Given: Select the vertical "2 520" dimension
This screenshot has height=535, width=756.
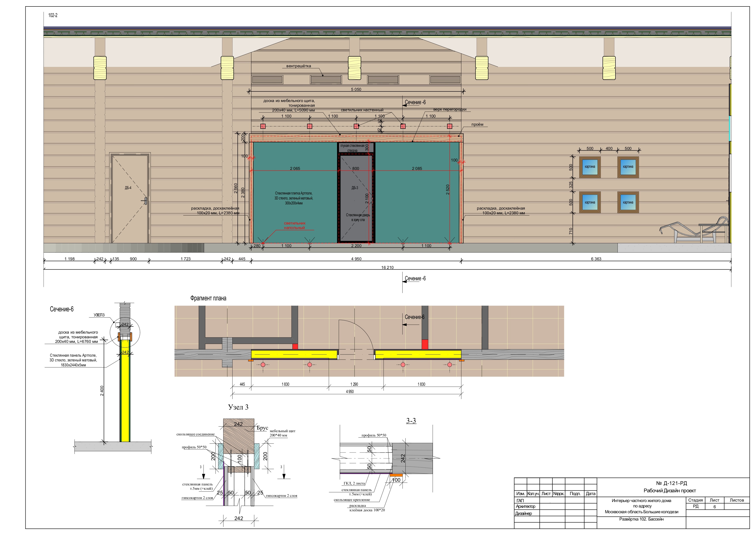Looking at the screenshot, I should point(447,189).
